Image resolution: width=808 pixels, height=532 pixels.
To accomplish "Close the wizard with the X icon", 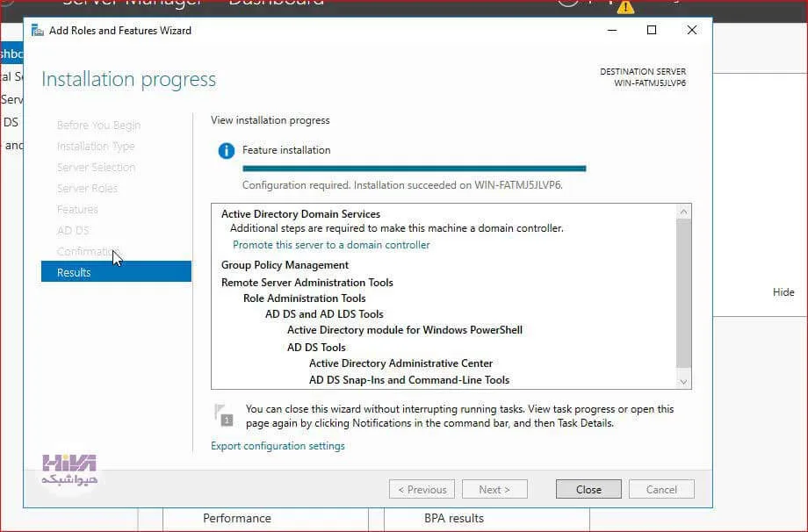I will (x=692, y=30).
